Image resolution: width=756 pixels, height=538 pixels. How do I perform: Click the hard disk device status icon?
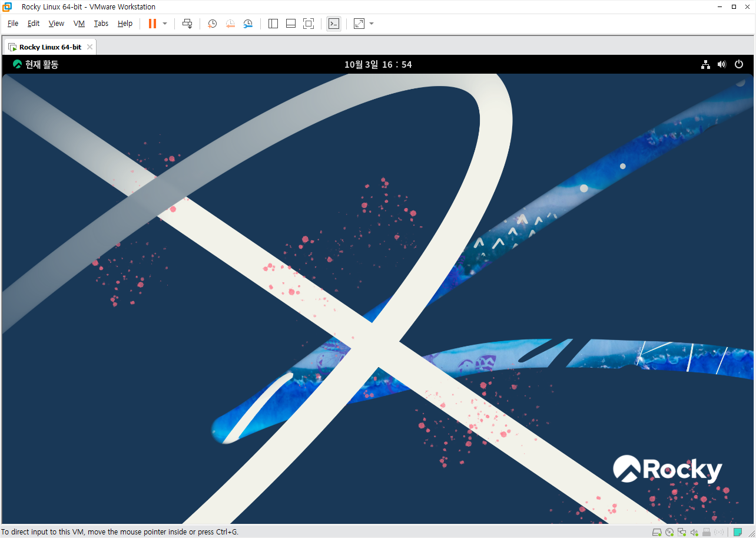click(x=657, y=532)
